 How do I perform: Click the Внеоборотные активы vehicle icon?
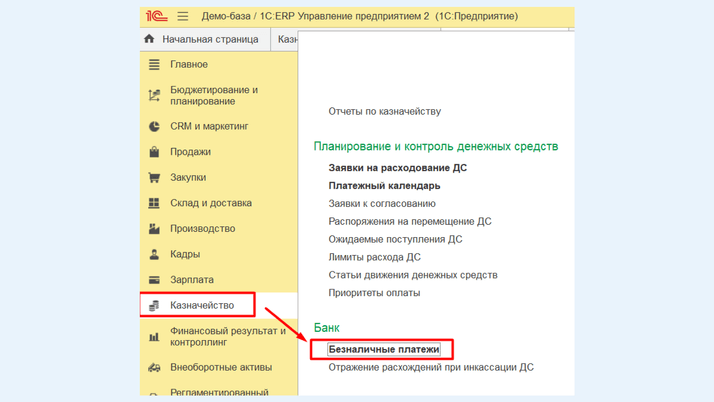(154, 367)
